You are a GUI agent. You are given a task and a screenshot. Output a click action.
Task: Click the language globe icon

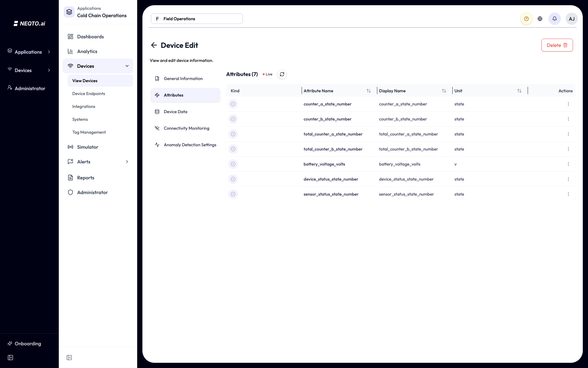[540, 19]
